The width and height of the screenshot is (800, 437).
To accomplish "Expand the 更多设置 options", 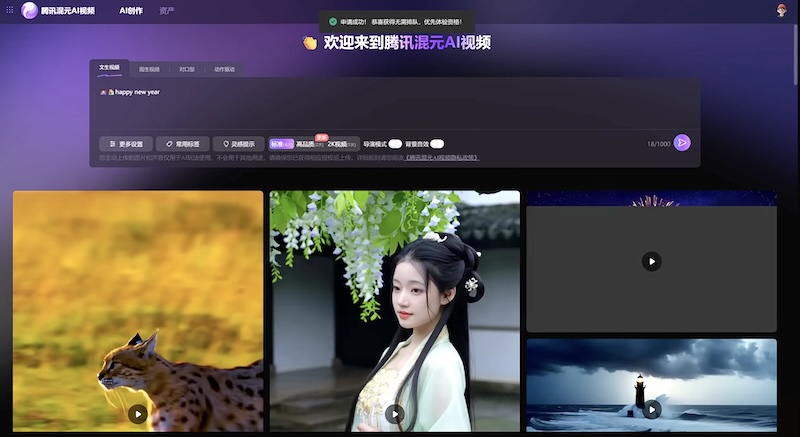I will 126,144.
